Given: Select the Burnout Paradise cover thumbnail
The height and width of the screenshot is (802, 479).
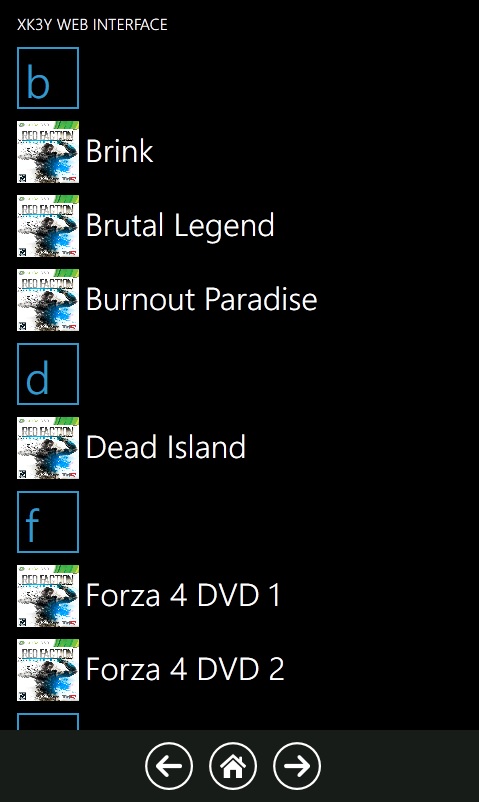Looking at the screenshot, I should coord(48,300).
